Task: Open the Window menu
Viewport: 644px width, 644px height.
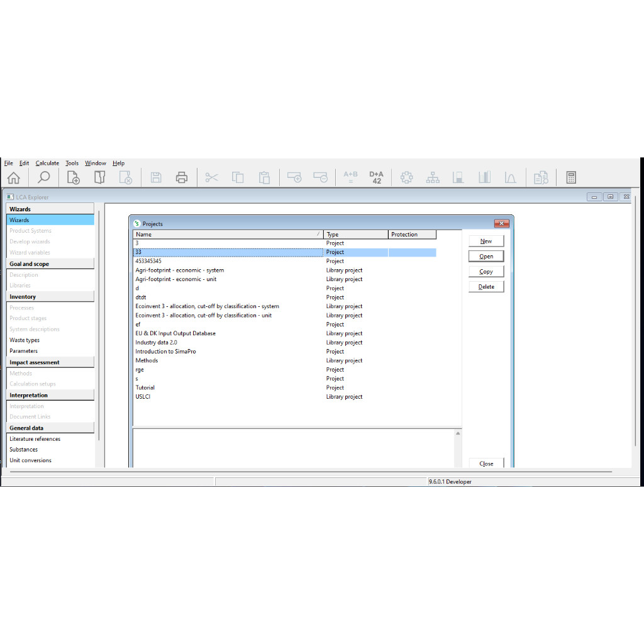Action: click(96, 163)
